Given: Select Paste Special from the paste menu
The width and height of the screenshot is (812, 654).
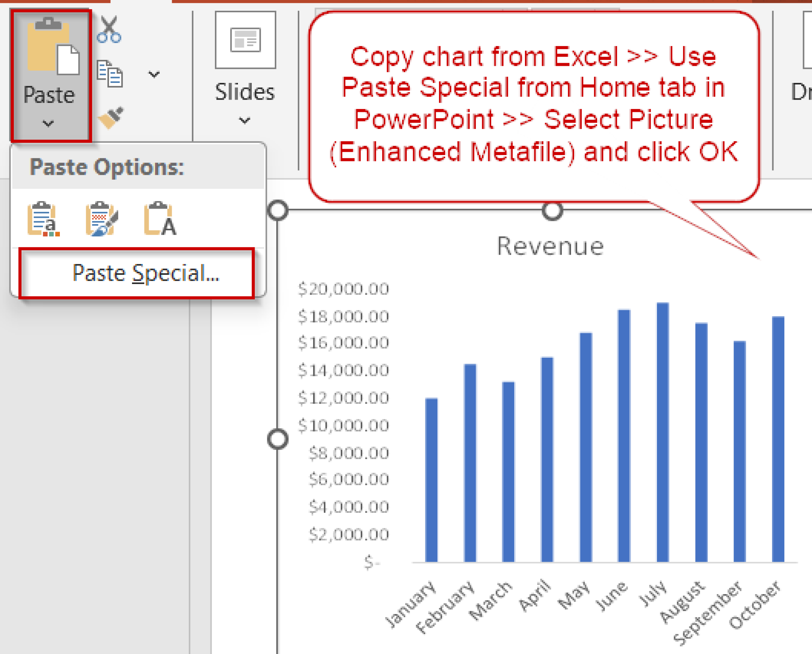Looking at the screenshot, I should (x=144, y=272).
